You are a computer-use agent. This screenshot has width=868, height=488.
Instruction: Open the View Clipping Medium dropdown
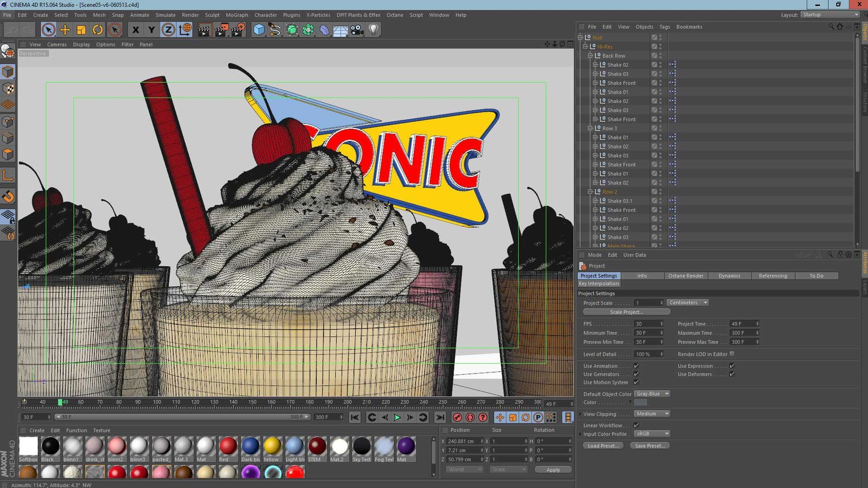click(x=652, y=414)
